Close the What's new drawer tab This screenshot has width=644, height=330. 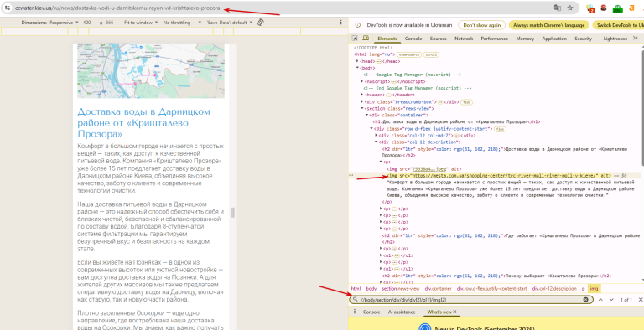click(454, 312)
